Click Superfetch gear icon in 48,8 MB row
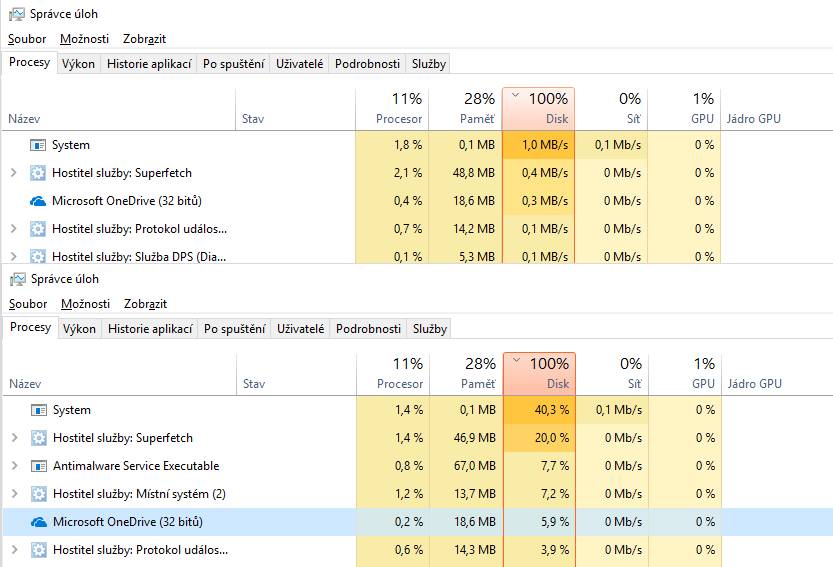 [x=38, y=173]
